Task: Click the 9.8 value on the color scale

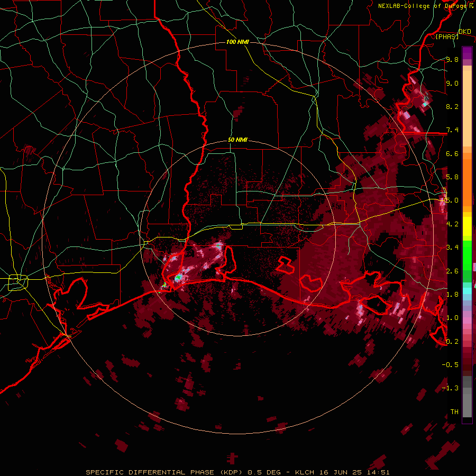Action: click(452, 59)
